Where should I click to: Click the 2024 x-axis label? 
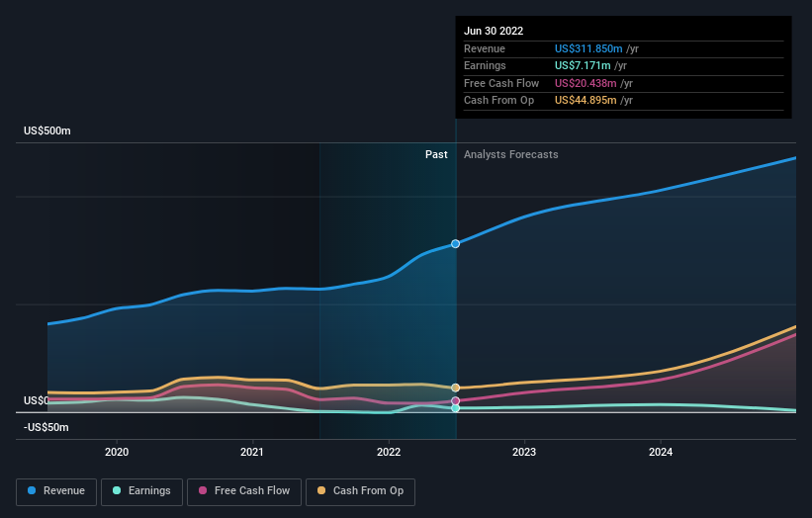(x=661, y=452)
